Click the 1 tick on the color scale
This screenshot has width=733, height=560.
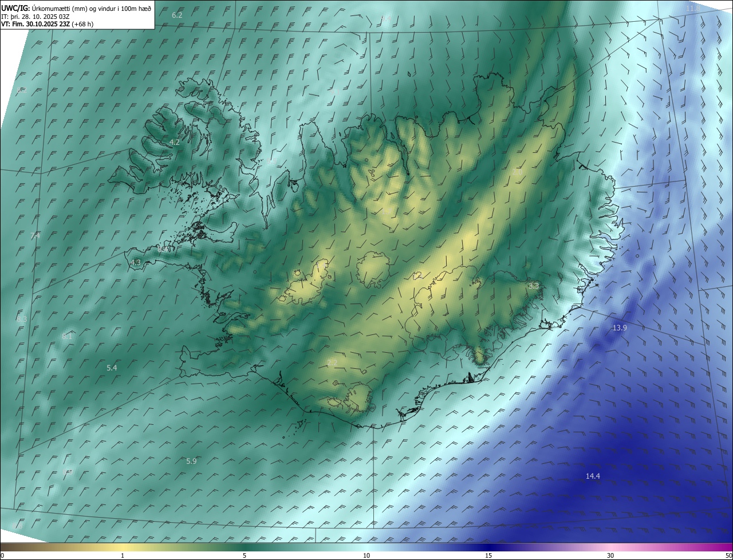123,555
